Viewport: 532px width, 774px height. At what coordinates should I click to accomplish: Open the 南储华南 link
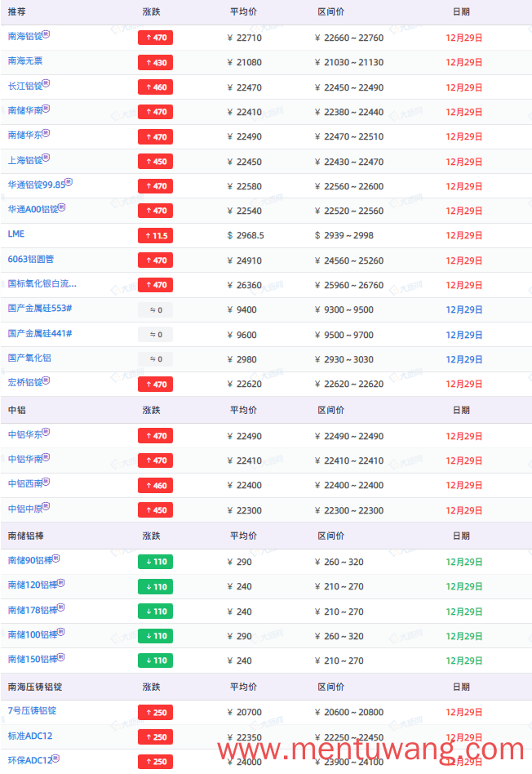pos(25,110)
